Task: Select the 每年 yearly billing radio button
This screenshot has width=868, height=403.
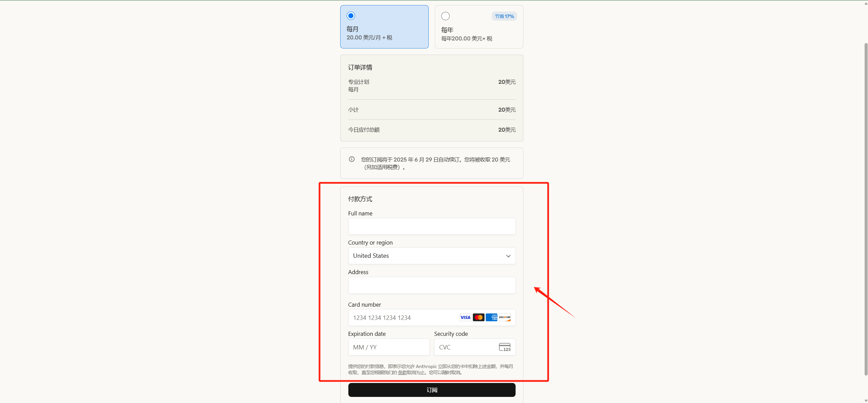Action: click(445, 16)
